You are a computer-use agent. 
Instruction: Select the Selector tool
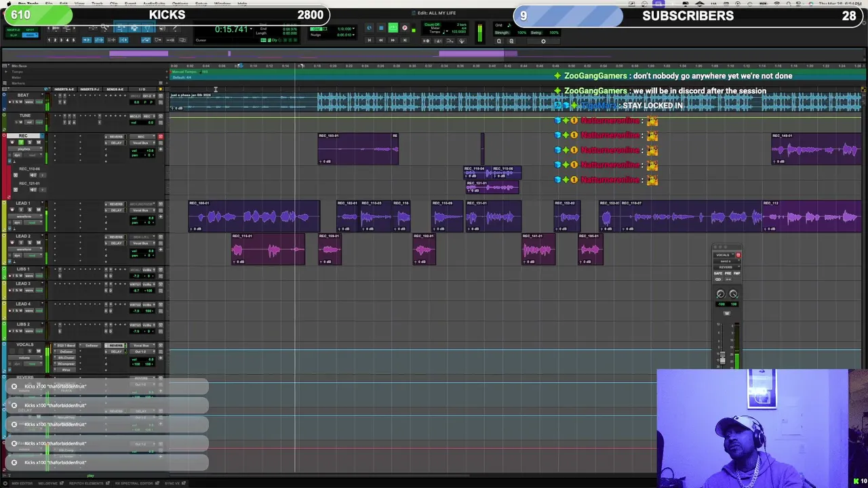(x=135, y=27)
